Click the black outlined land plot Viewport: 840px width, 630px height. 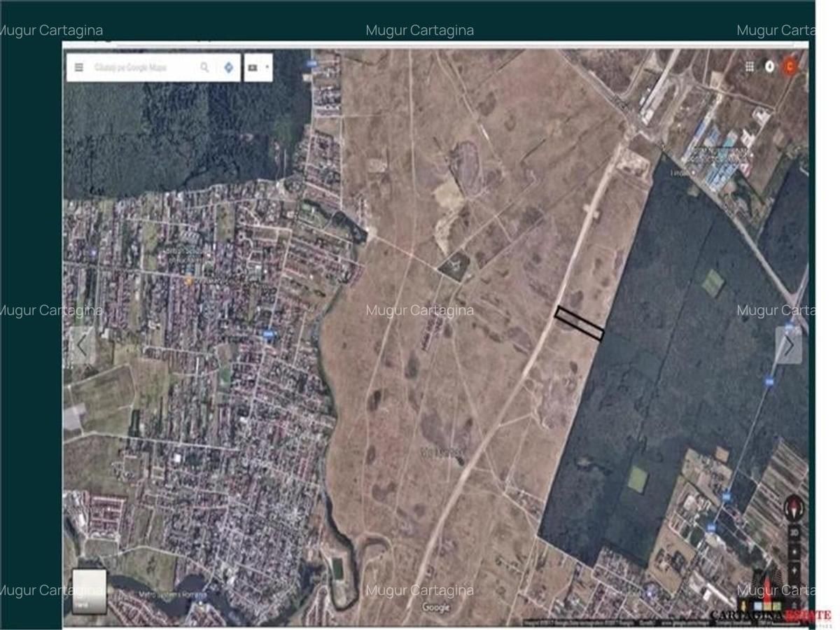coord(579,323)
